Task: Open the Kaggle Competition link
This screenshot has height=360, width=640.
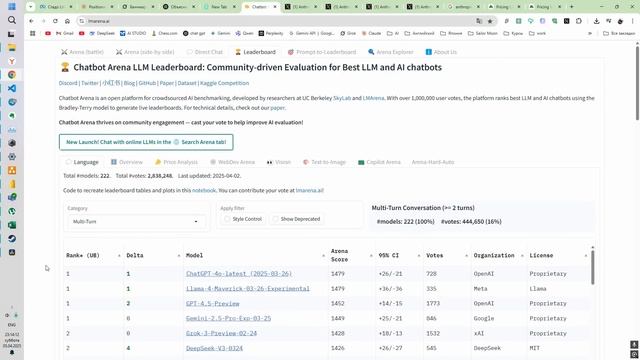Action: tap(224, 83)
